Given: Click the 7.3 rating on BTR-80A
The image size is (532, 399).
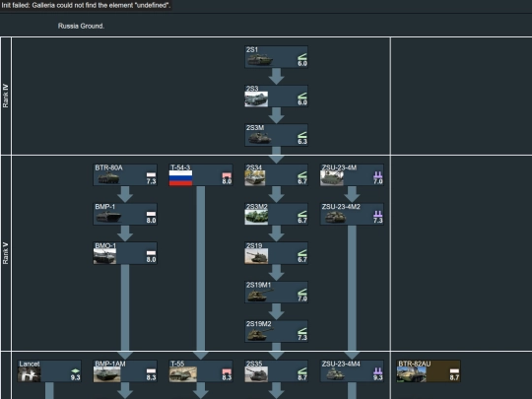Looking at the screenshot, I should 152,181.
